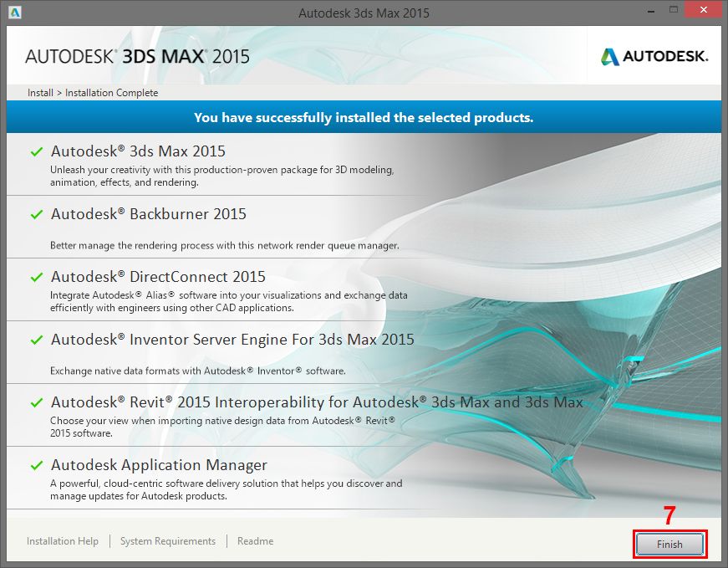Select the 'Autodesk® DirectConnect 2015' product title

click(158, 277)
